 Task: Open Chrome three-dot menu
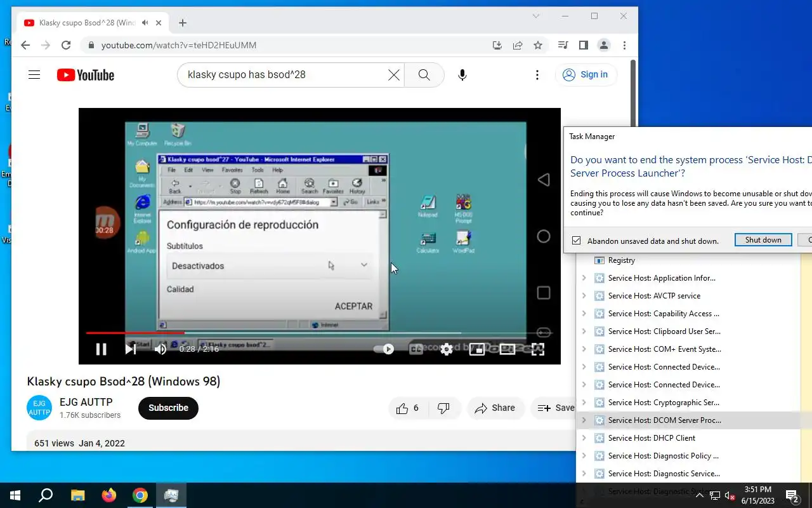(x=624, y=45)
